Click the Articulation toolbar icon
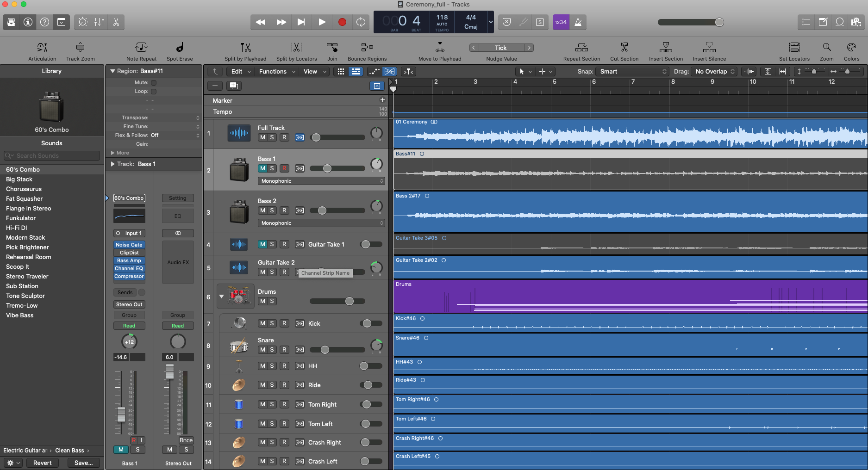 42,51
